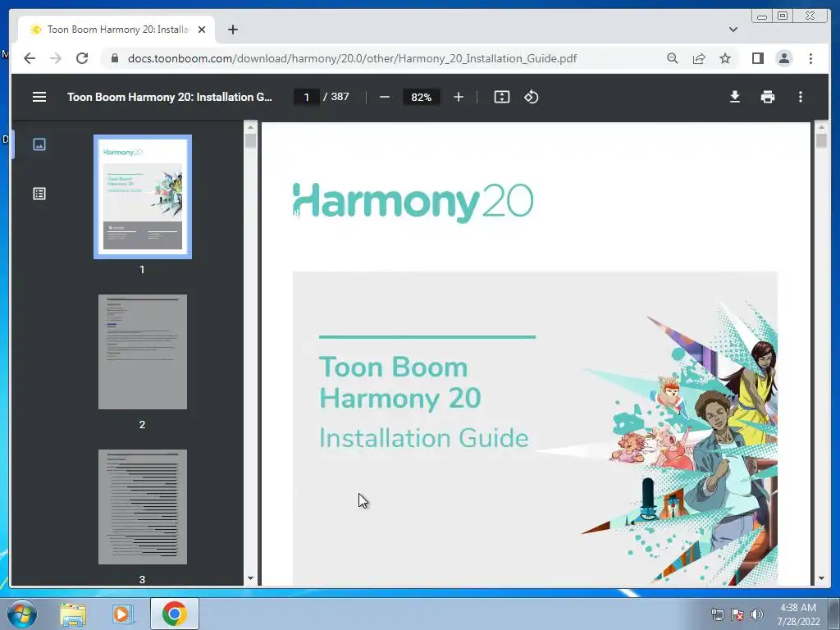Rotate the PDF counterclockwise
The height and width of the screenshot is (630, 840).
tap(531, 97)
